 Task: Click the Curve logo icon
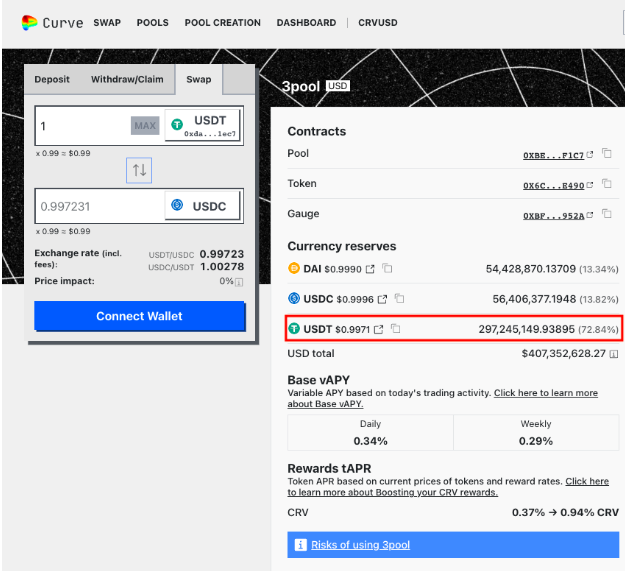point(29,23)
